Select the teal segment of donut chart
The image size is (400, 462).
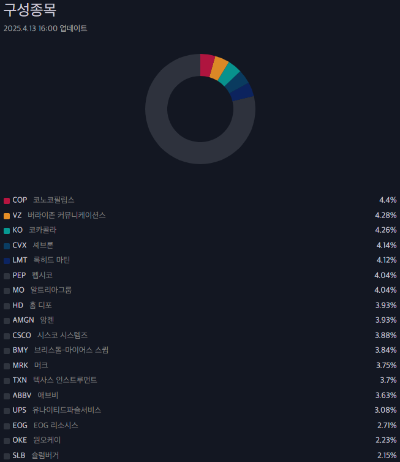coord(229,75)
